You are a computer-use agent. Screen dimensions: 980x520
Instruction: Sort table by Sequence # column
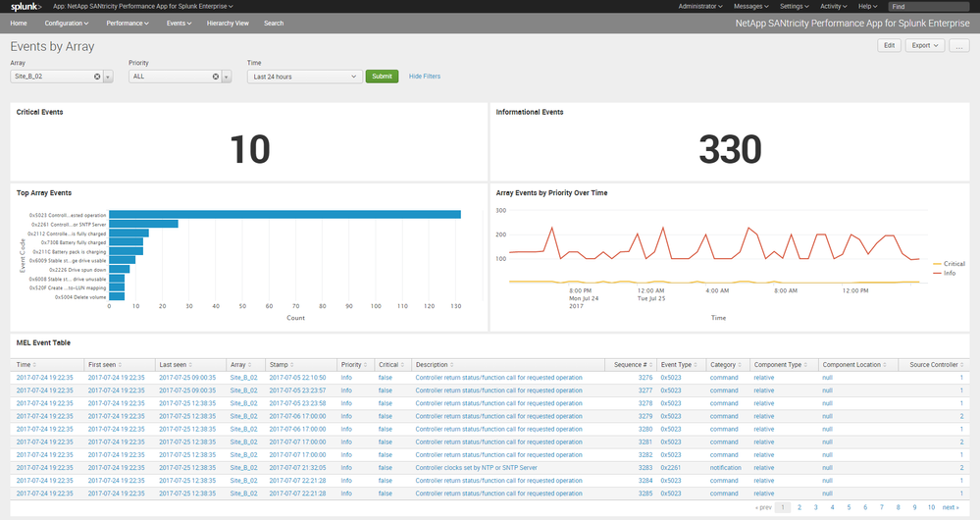631,365
